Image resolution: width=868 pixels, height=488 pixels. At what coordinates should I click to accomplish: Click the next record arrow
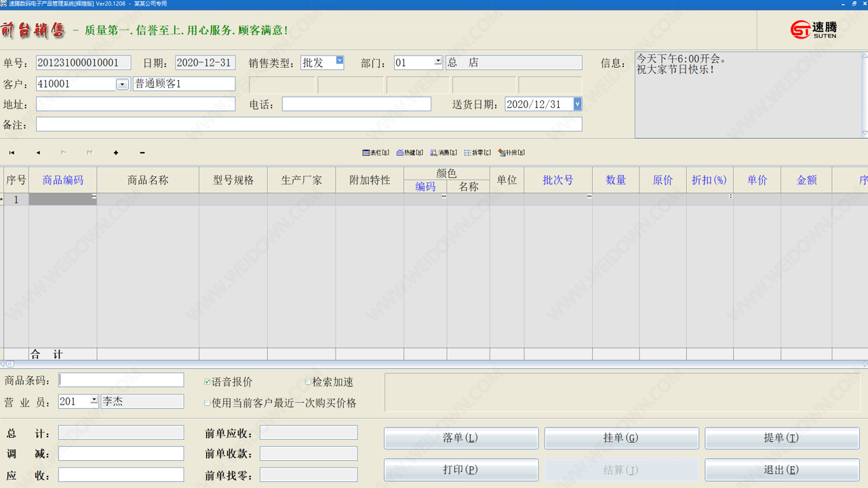63,152
